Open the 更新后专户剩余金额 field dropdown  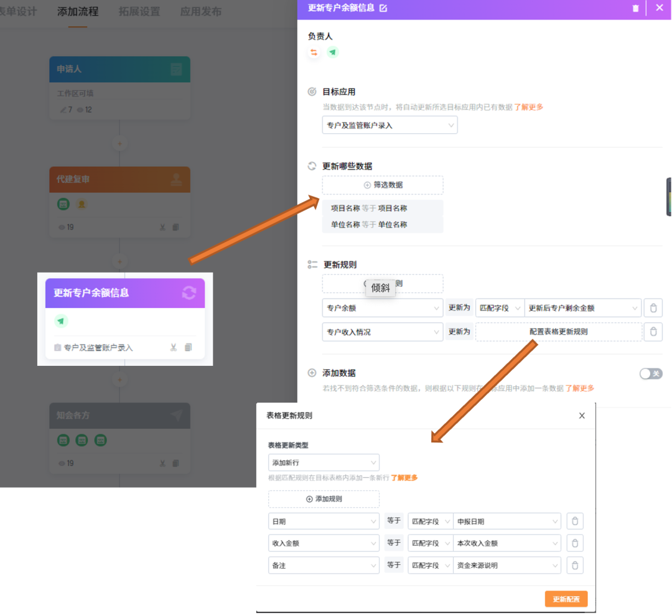point(583,308)
